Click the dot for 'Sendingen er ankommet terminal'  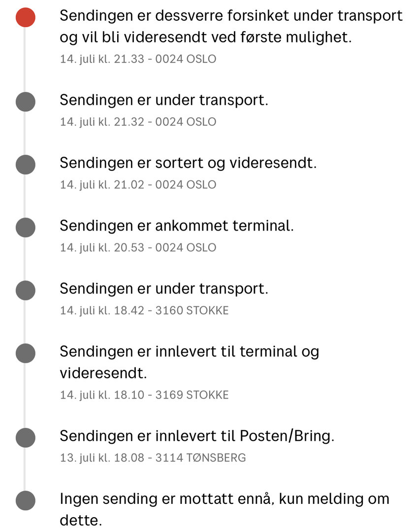click(25, 227)
